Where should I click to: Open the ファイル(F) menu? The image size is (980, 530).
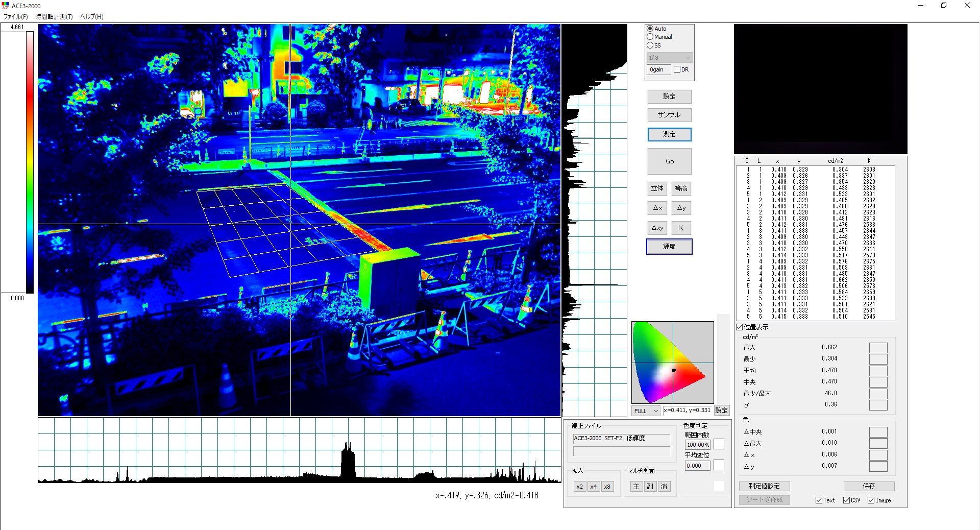click(16, 17)
